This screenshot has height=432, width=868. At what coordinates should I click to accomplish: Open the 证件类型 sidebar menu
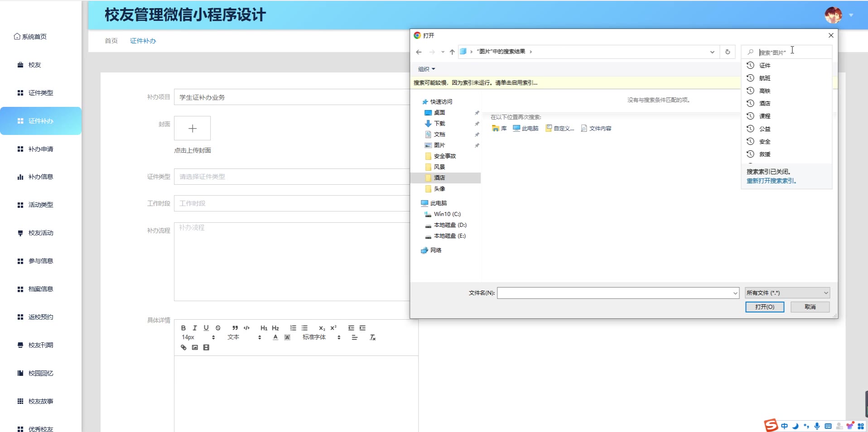tap(41, 93)
